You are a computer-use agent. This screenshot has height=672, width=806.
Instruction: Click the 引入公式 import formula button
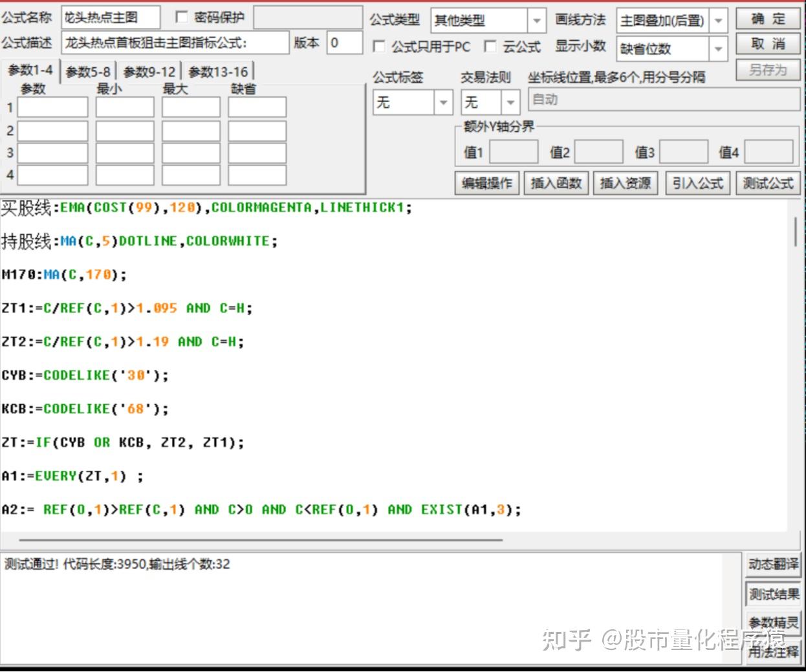697,183
